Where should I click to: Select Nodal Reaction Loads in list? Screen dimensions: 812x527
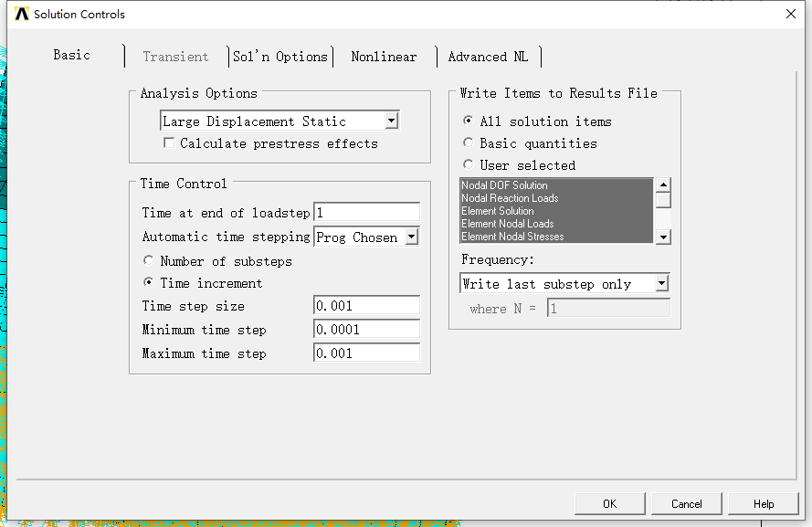coord(556,198)
